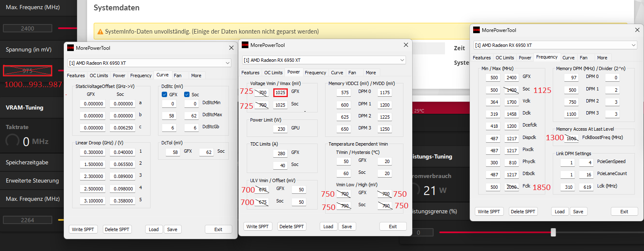Switch to Curve tab in the Power window
This screenshot has height=251, width=644.
[x=337, y=73]
